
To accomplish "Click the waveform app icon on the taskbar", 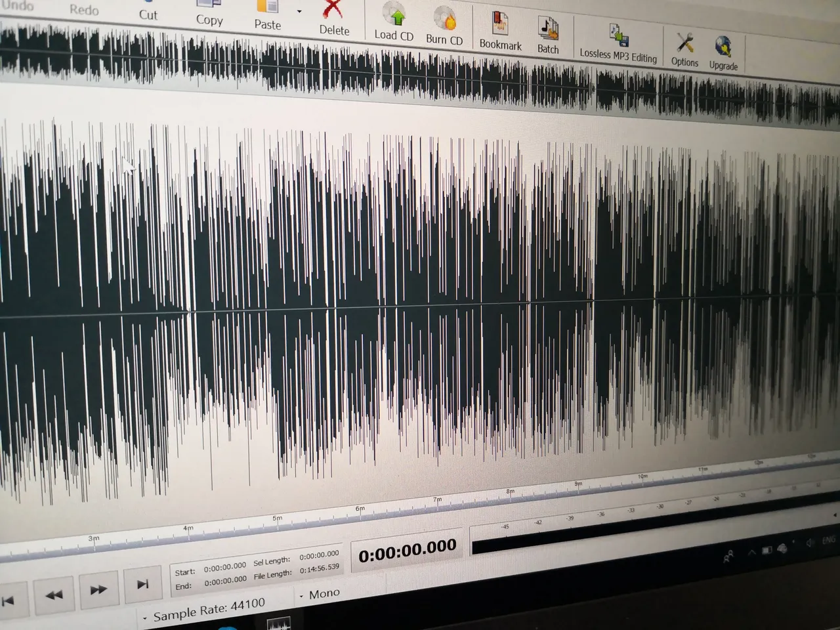I will click(279, 623).
